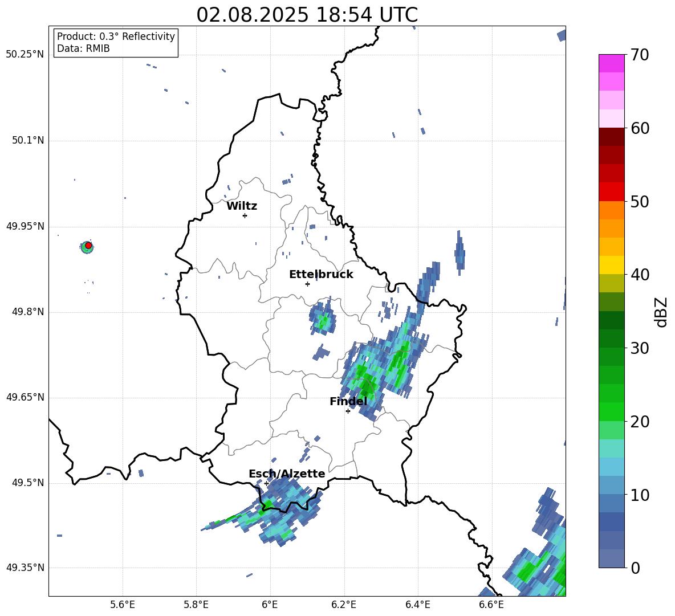
Task: Select the Findel station label
Action: pos(348,401)
